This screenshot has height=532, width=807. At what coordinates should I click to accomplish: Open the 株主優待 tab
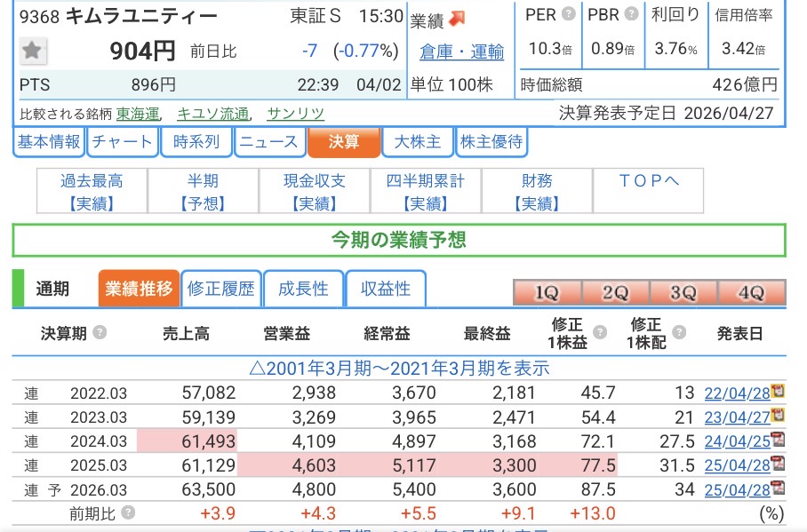(491, 142)
